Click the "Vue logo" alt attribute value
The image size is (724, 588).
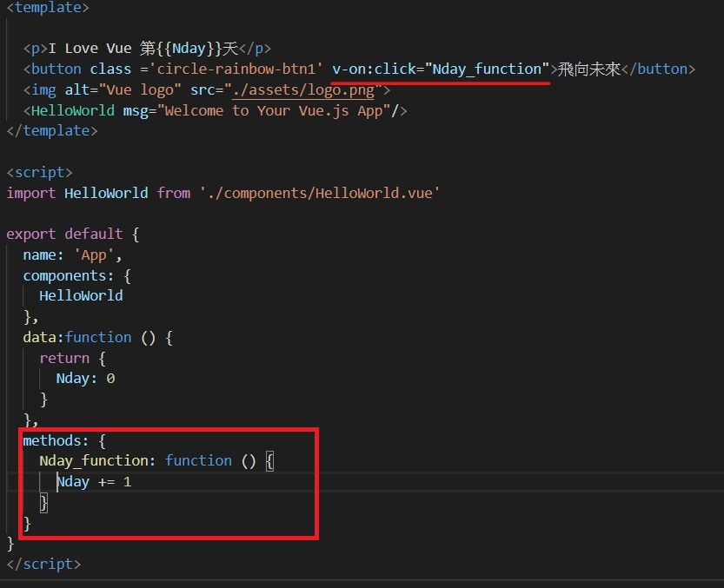pos(140,90)
